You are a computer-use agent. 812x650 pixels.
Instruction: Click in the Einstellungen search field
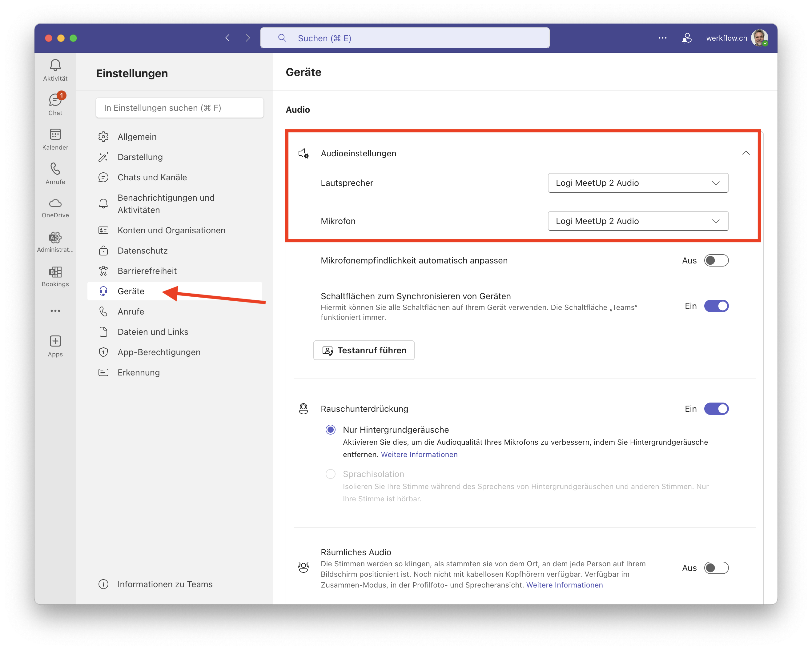point(180,108)
